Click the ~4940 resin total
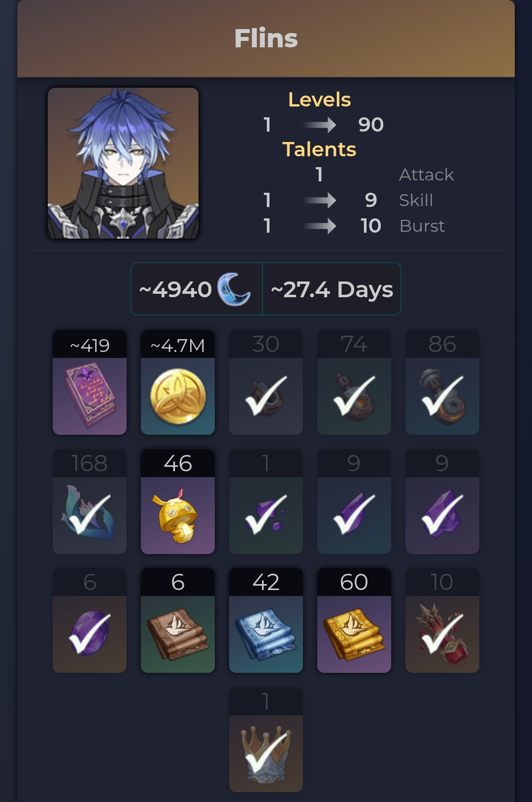 pos(175,289)
